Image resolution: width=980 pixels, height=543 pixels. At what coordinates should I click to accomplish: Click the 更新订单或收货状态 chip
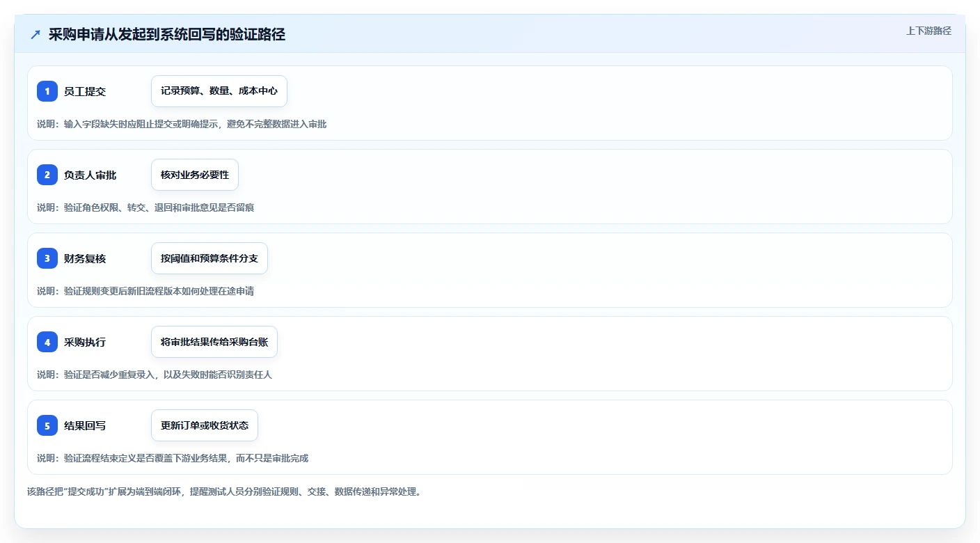coord(205,425)
